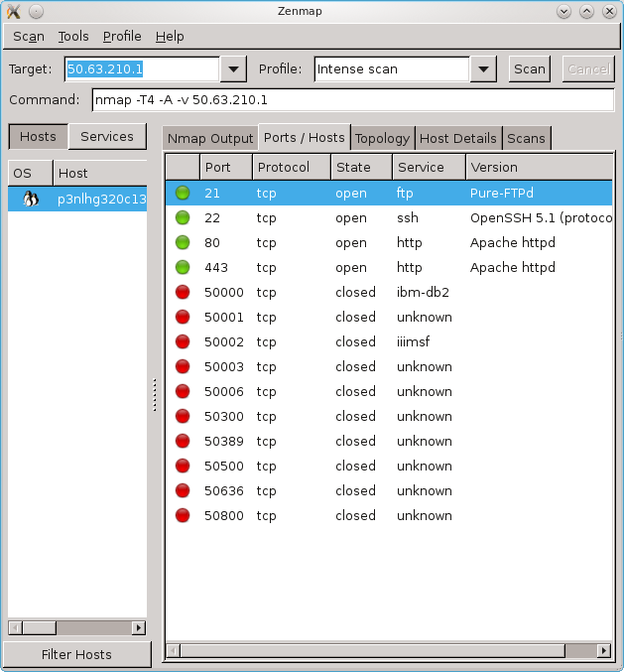Screen dimensions: 624x672
Task: Click the red closed icon for port 50389
Action: coord(183,441)
